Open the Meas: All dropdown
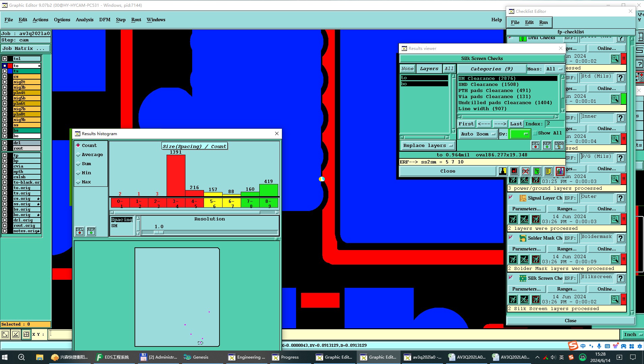 coord(554,69)
